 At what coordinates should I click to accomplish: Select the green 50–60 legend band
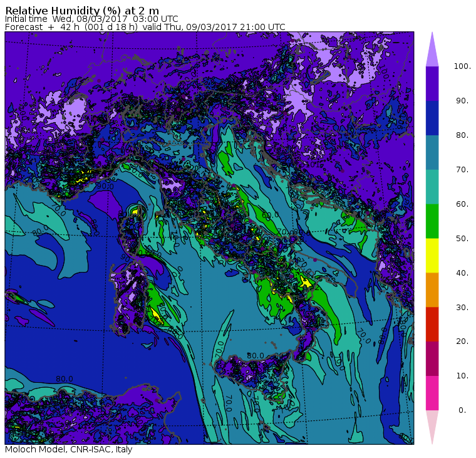point(432,221)
